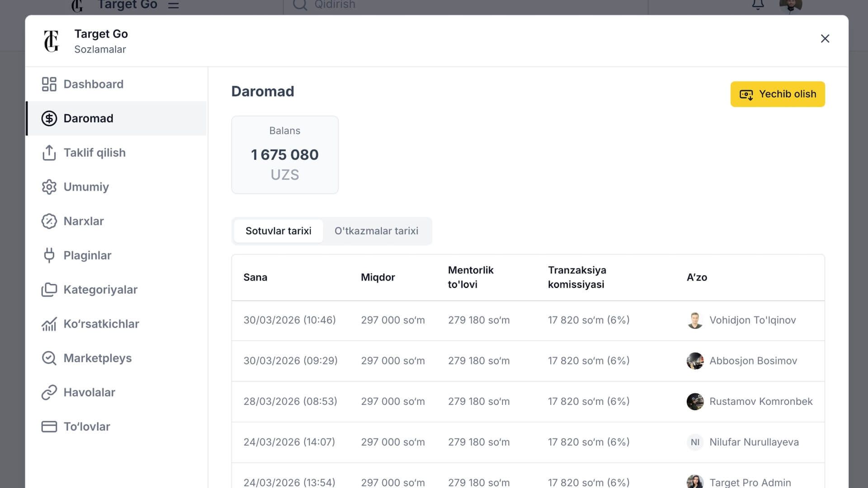Screen dimensions: 868x488
Task: Open Umumiy settings gear icon
Action: point(49,187)
